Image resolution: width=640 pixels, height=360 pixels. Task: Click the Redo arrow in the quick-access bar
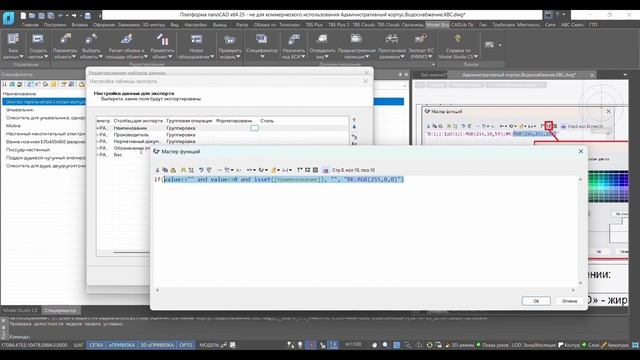[74, 16]
